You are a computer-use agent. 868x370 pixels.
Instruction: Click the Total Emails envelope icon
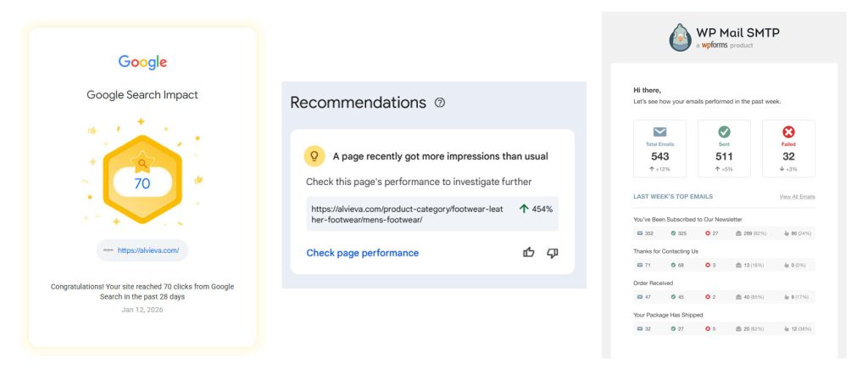(x=659, y=132)
